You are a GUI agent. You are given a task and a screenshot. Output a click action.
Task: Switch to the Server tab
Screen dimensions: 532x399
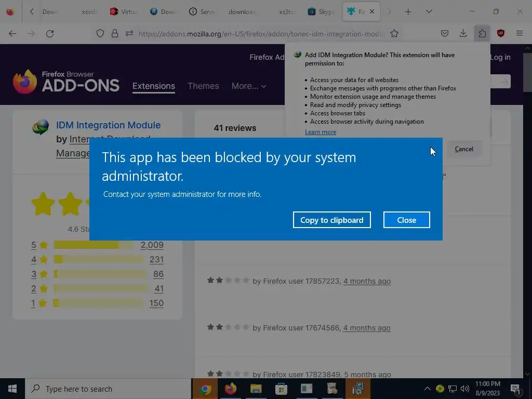point(203,12)
